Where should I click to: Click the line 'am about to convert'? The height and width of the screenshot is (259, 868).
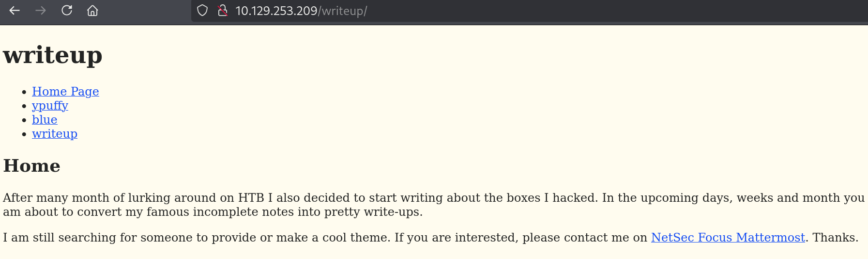click(x=58, y=212)
